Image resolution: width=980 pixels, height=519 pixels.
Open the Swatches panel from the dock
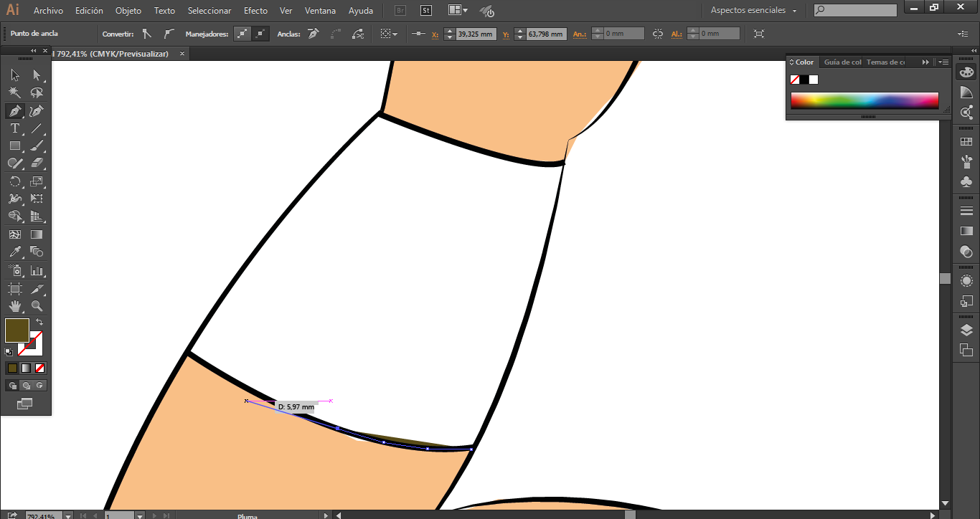[966, 142]
